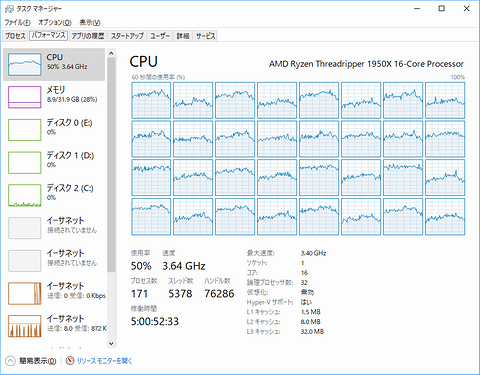
Task: Go to the ユーザー tab
Action: 160,36
